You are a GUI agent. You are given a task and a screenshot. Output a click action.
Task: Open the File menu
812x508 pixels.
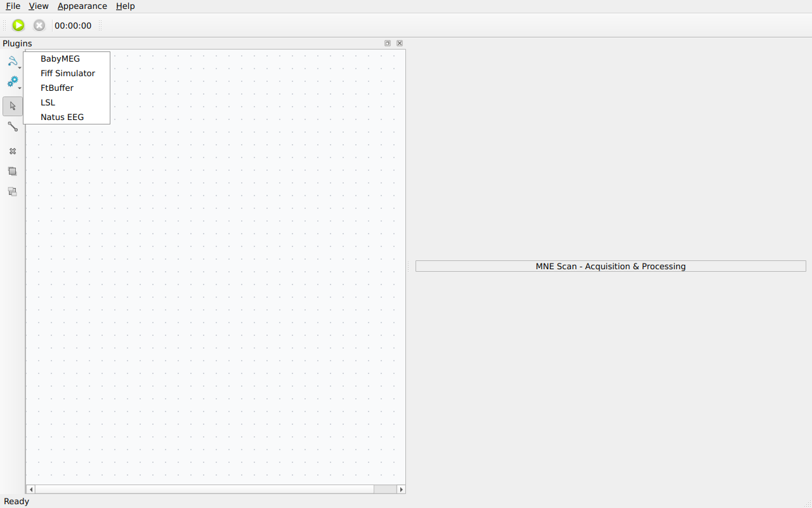[13, 6]
